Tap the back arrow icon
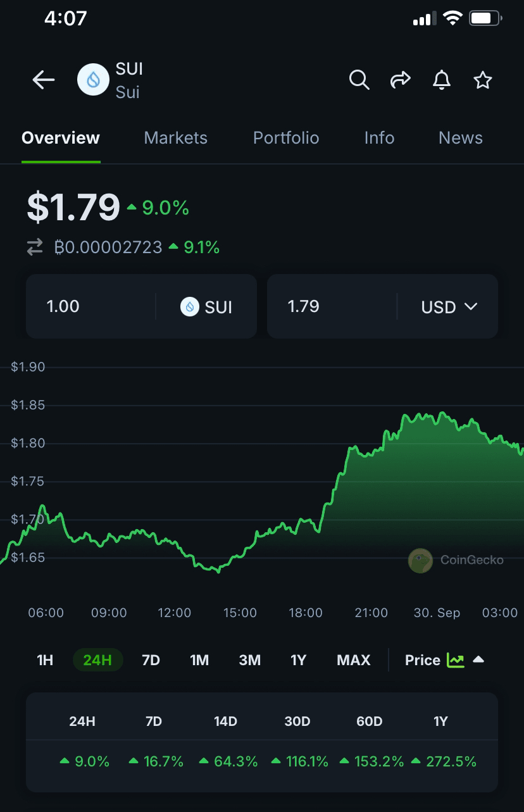This screenshot has width=524, height=812. click(44, 80)
